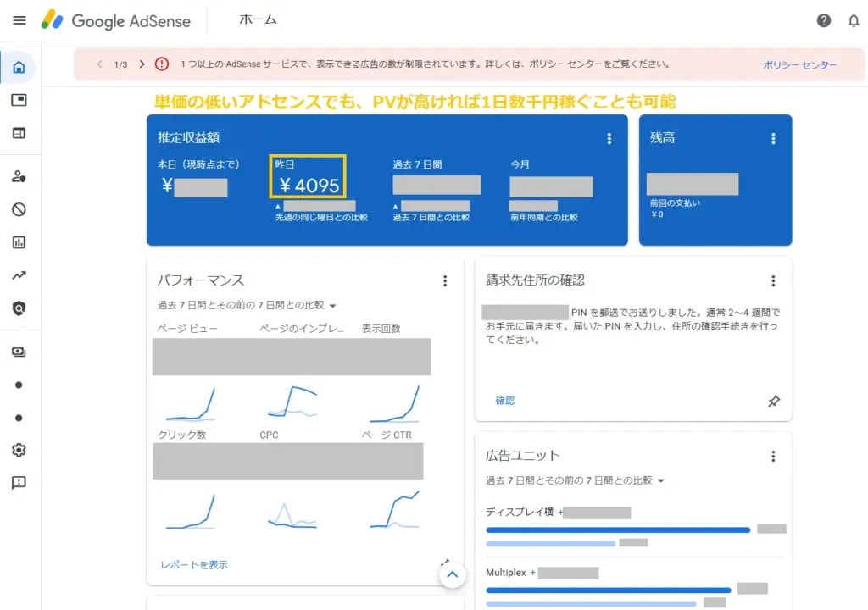868x610 pixels.
Task: Select the Ads icon in the sidebar
Action: 19,98
